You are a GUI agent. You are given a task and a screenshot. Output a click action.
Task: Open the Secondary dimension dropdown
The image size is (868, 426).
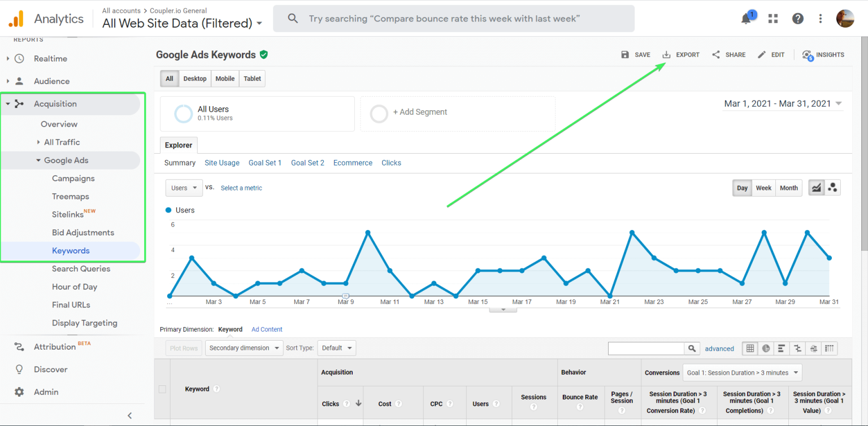(x=244, y=348)
